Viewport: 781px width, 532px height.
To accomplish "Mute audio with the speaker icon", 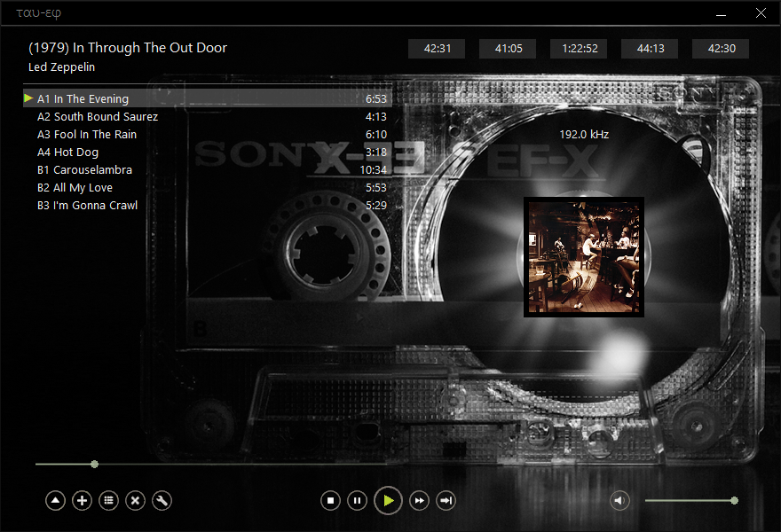I will tap(619, 501).
